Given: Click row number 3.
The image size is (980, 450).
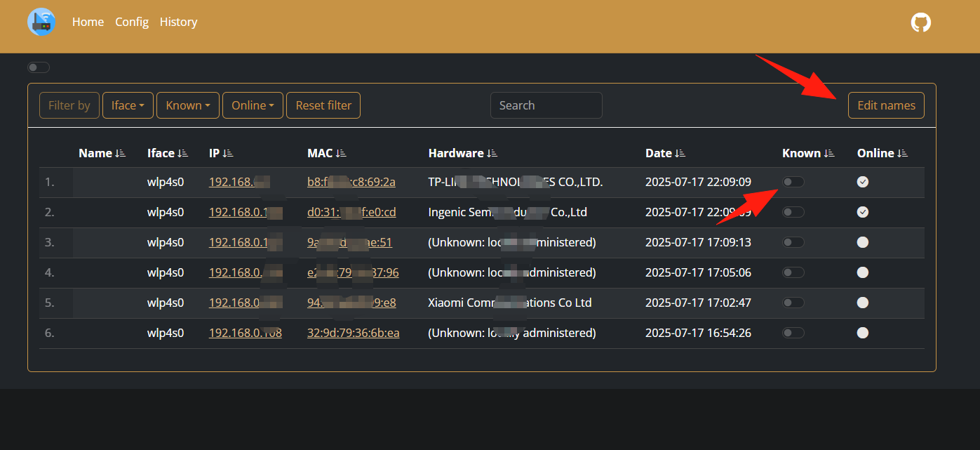Looking at the screenshot, I should tap(49, 242).
